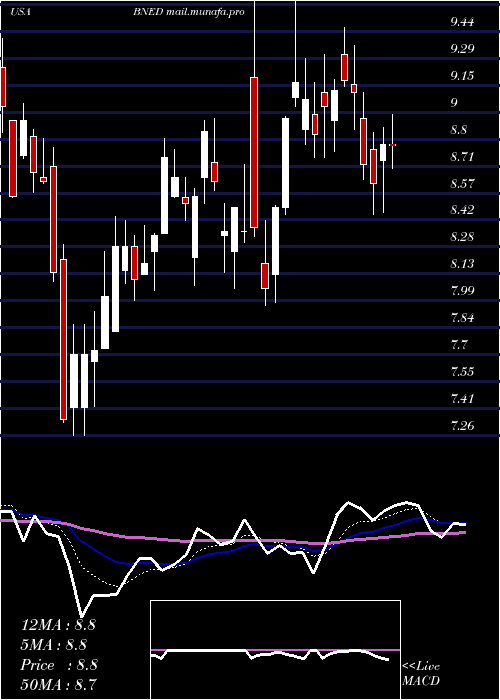Viewport: 500px width, 700px height.
Task: Click the 9.15 price axis label
Action: coord(462,76)
